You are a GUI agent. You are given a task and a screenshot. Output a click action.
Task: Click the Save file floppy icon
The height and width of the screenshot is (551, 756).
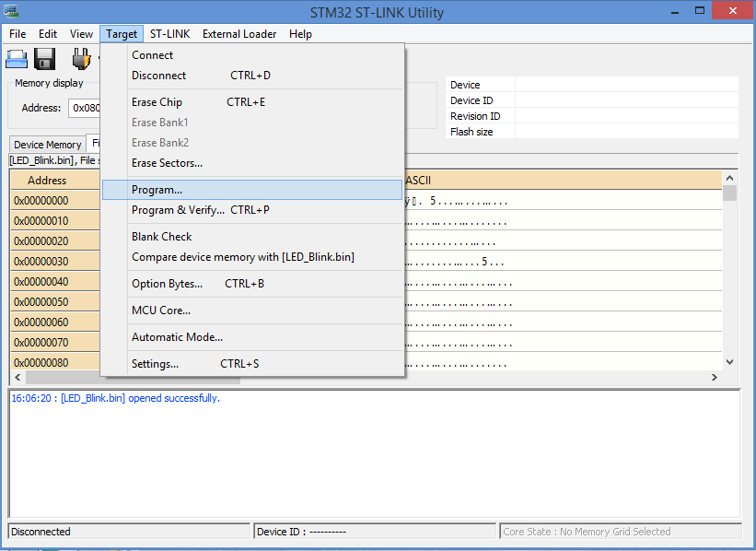[45, 59]
